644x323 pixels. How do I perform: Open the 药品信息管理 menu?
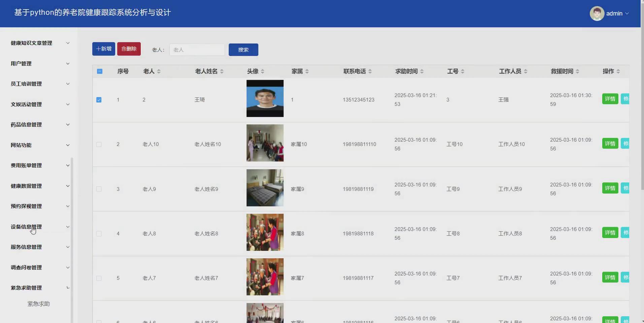click(39, 124)
